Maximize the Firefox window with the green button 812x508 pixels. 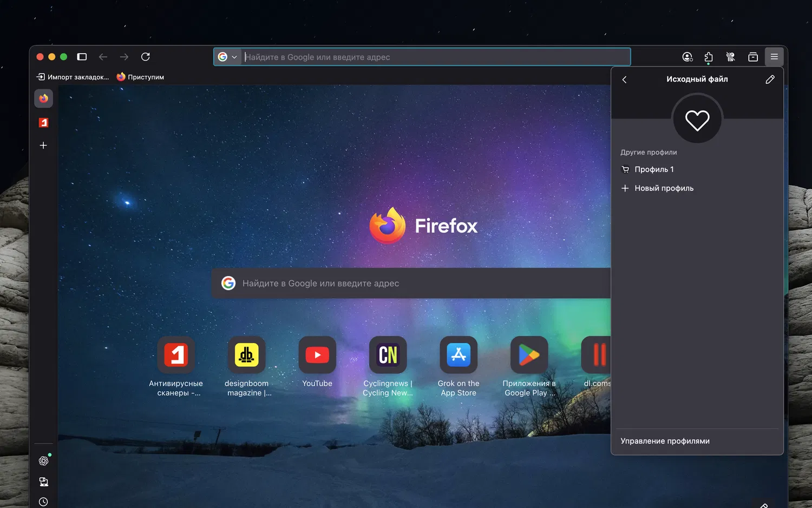(64, 57)
